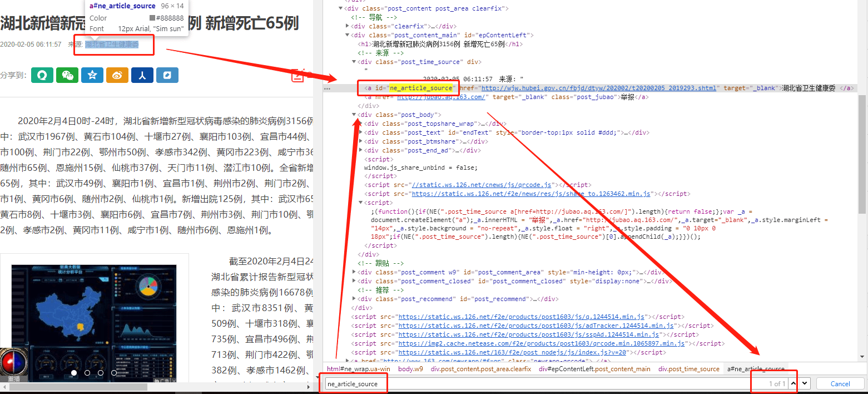Open the sspAd.1244514.min.js script link
Screen dimensions: 868x394
coord(529,334)
